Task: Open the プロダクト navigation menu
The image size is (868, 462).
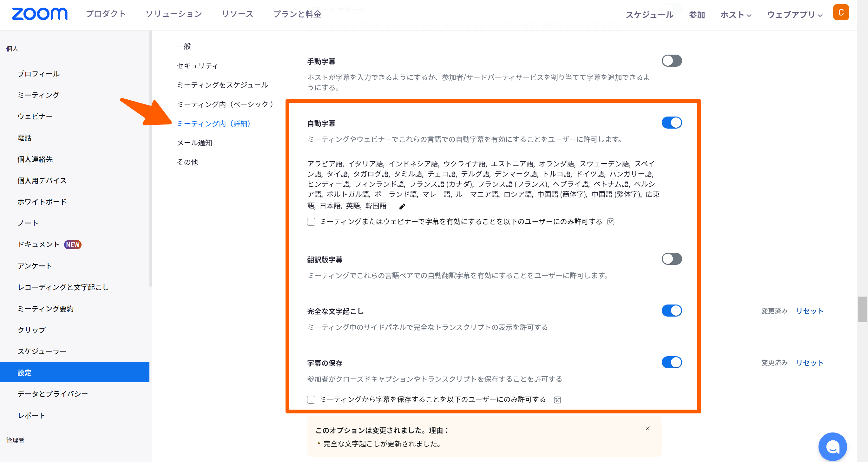Action: click(106, 14)
